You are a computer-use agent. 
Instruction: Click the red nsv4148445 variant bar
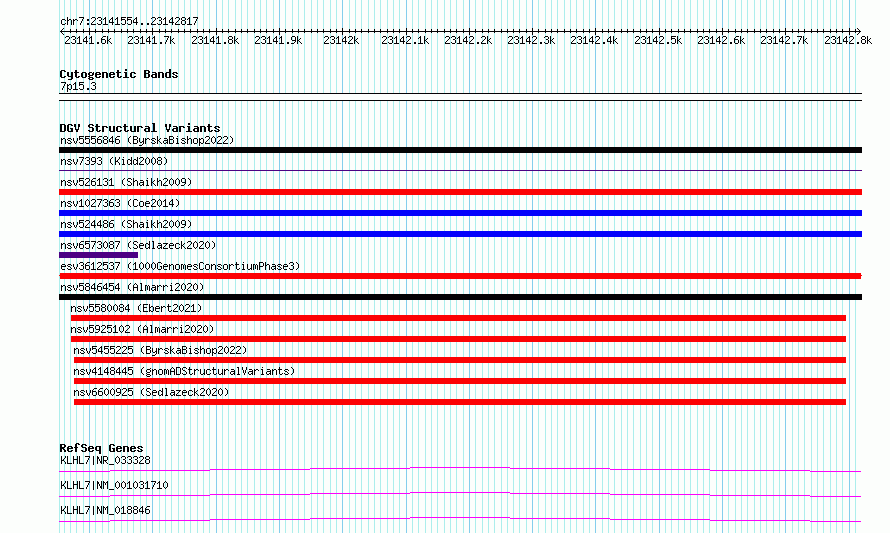(x=460, y=381)
